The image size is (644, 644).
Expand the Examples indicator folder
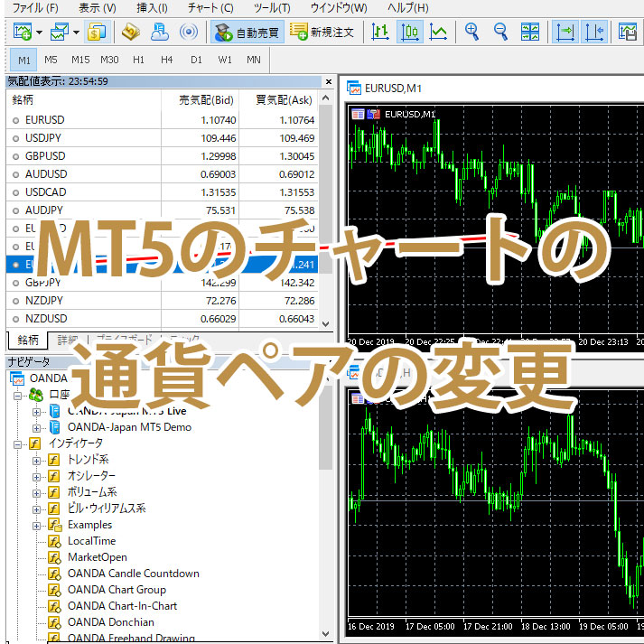36,526
